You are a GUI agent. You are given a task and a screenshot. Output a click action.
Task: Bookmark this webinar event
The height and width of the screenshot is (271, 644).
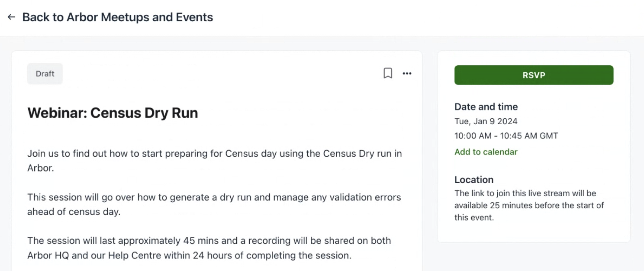pyautogui.click(x=388, y=74)
